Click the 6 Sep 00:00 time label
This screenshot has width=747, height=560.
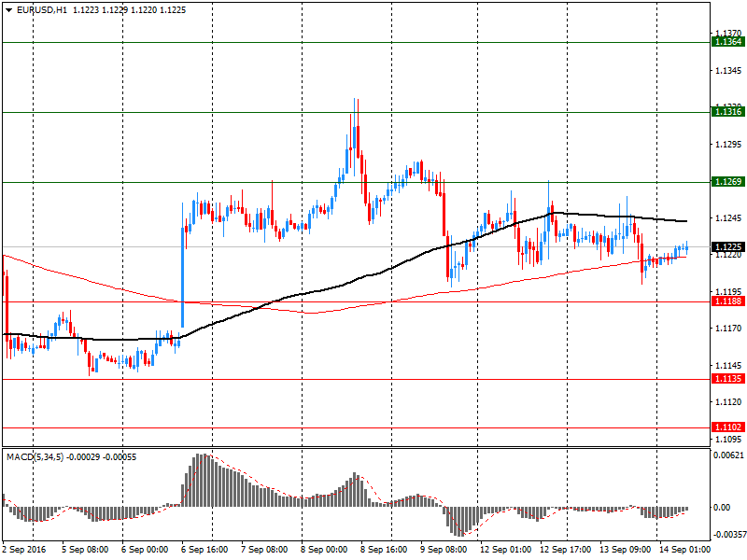[145, 550]
